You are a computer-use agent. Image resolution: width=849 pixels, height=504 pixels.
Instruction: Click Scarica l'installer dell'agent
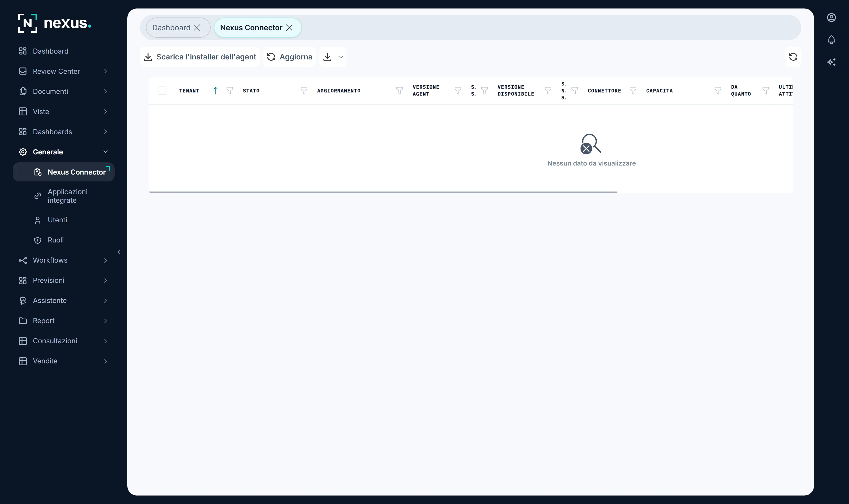[x=200, y=57]
